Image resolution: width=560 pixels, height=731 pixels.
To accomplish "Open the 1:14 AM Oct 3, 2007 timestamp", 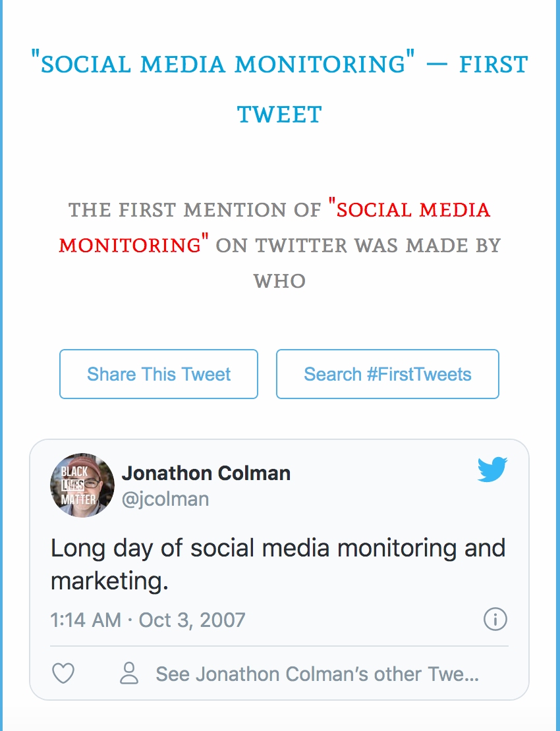I will [x=148, y=620].
